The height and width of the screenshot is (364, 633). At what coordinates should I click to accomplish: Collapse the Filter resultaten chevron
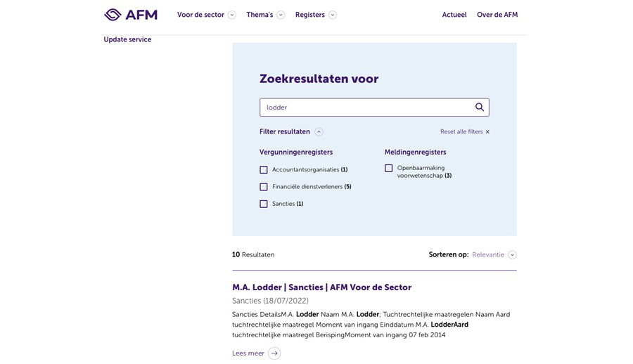click(319, 132)
